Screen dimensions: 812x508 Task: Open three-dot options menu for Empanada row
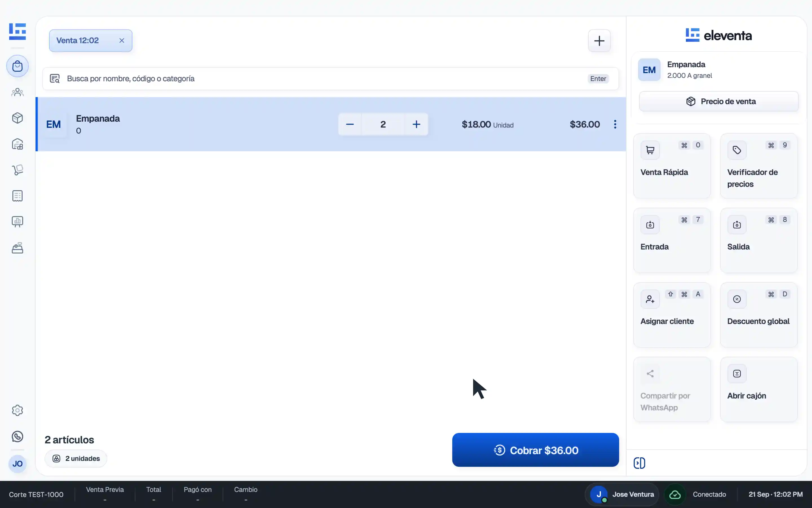[x=615, y=124]
